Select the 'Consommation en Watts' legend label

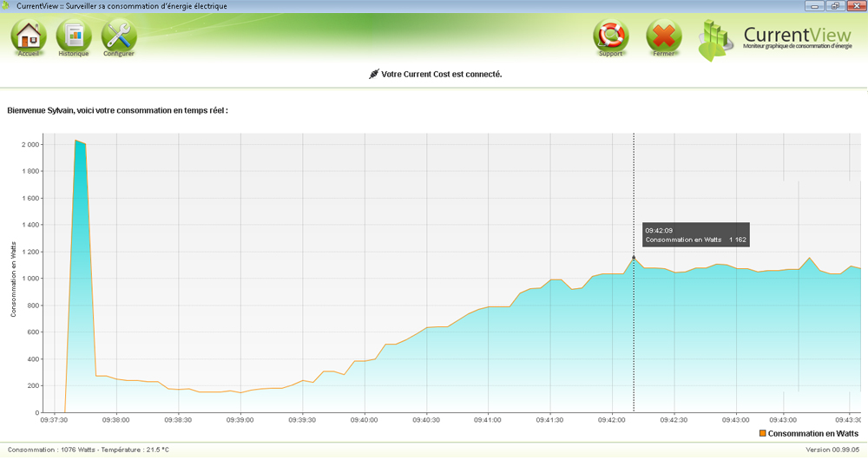(x=813, y=433)
